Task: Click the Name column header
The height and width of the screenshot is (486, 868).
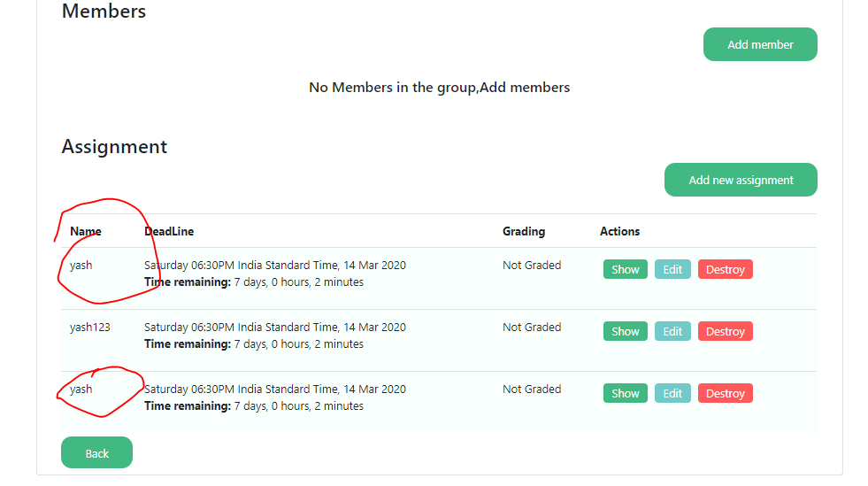Action: (86, 231)
